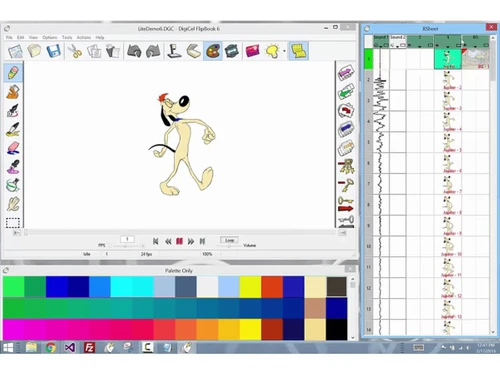Select the Pencil drawing tool
The width and height of the screenshot is (500, 375).
tap(13, 73)
